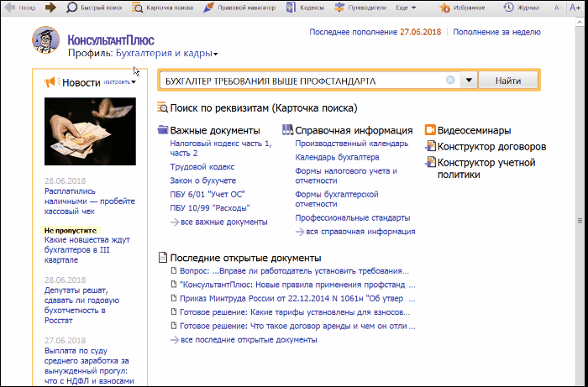This screenshot has width=588, height=387.
Task: Open the Журнал clock icon
Action: click(x=508, y=8)
